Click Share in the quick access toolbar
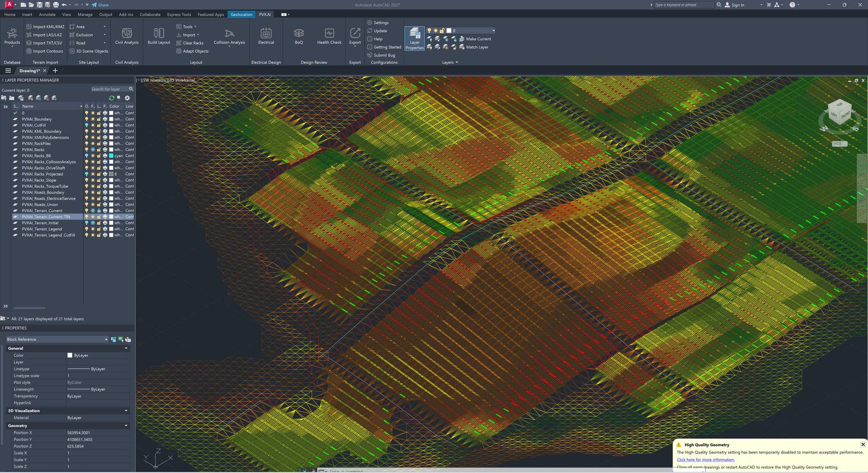 pyautogui.click(x=100, y=5)
